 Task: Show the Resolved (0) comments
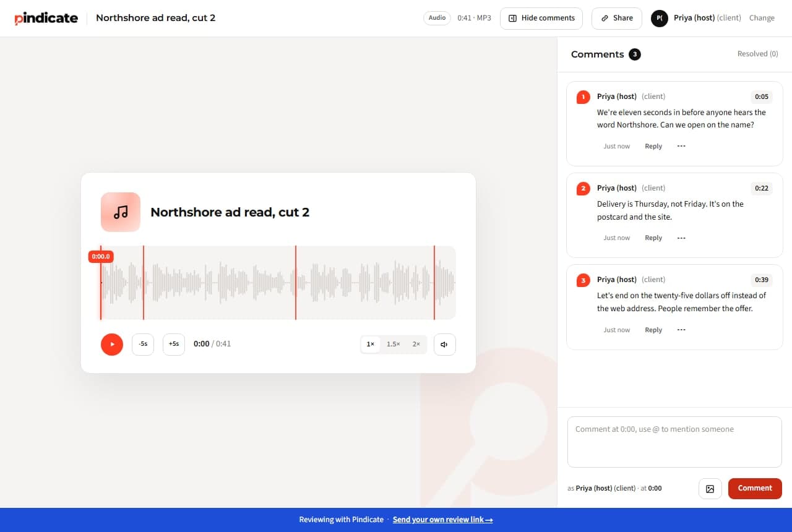tap(758, 54)
